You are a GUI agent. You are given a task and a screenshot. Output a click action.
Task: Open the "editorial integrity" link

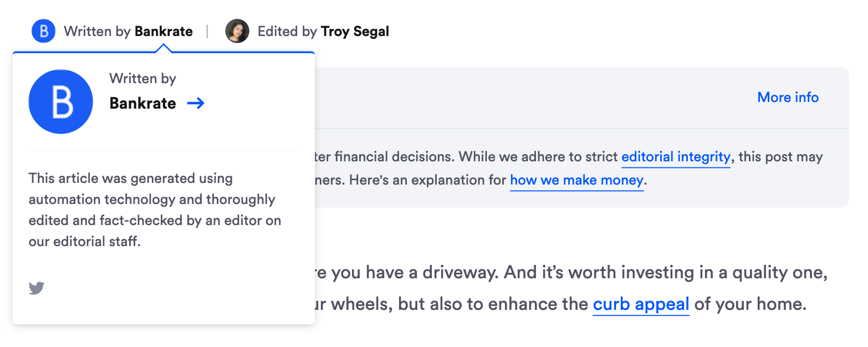coord(676,157)
